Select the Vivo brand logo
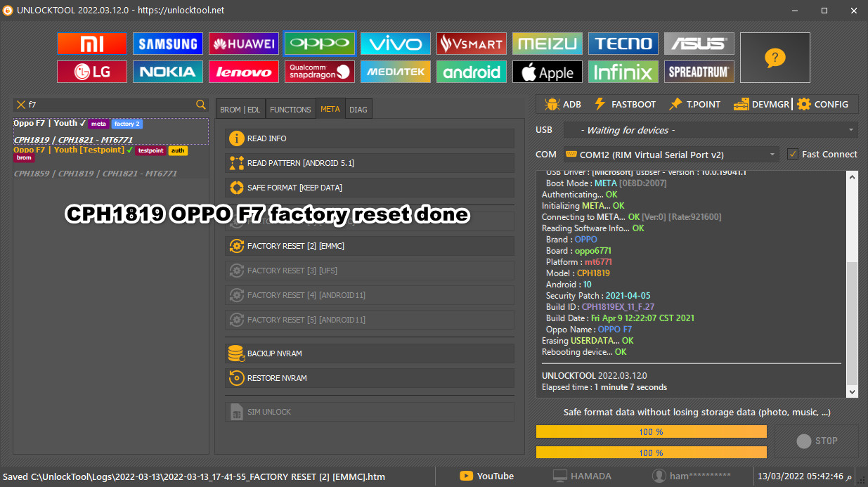This screenshot has height=487, width=868. click(396, 44)
